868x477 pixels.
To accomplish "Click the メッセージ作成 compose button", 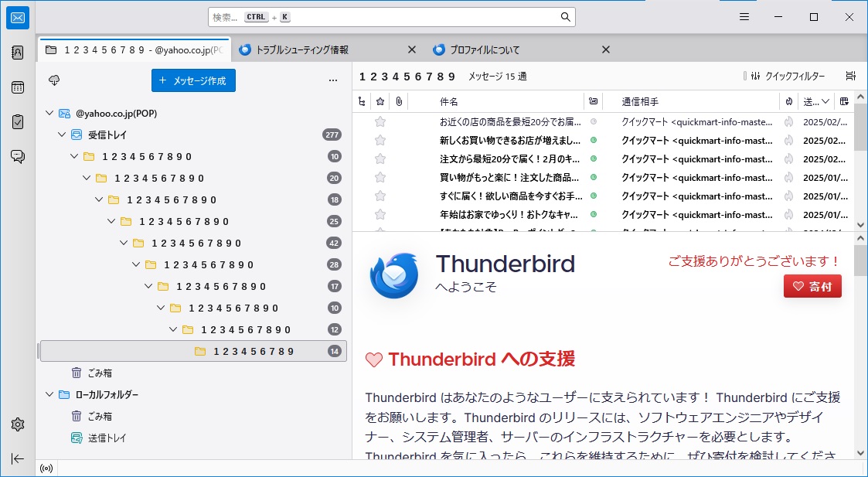I will (x=193, y=80).
